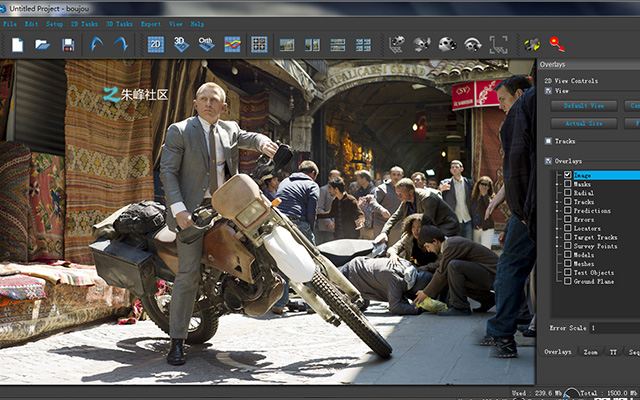Open the Export menu
The height and width of the screenshot is (400, 640).
point(151,24)
